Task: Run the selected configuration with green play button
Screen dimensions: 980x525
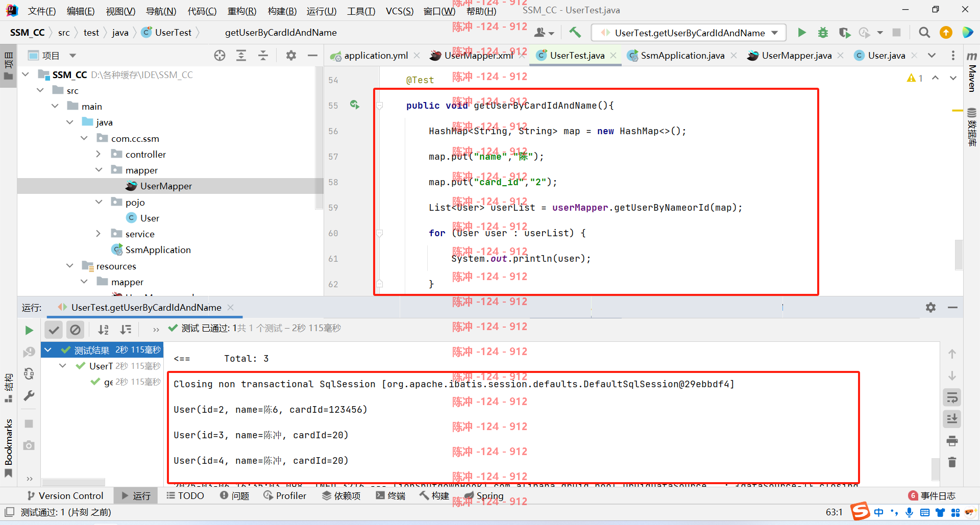Action: tap(802, 33)
